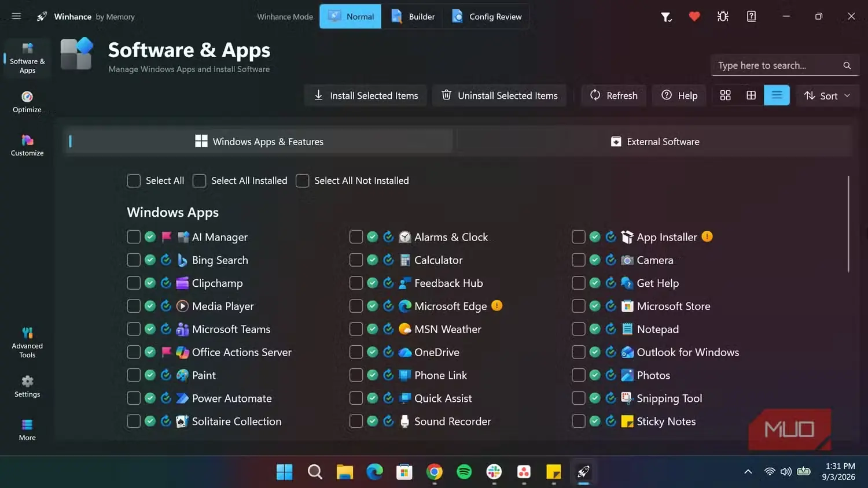
Task: Switch to the table grid view icon
Action: [x=751, y=95]
